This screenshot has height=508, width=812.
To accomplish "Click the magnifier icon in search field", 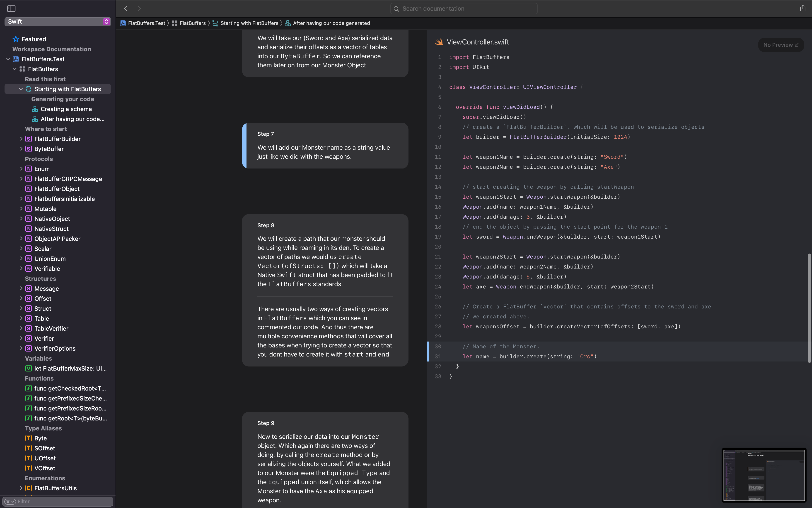I will 396,9.
